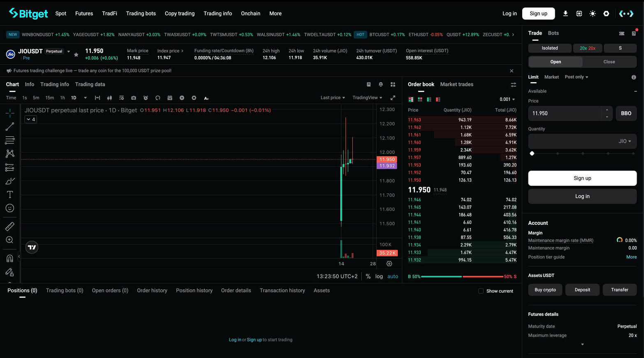The image size is (644, 358).
Task: Expand chart to fullscreen
Action: (393, 98)
